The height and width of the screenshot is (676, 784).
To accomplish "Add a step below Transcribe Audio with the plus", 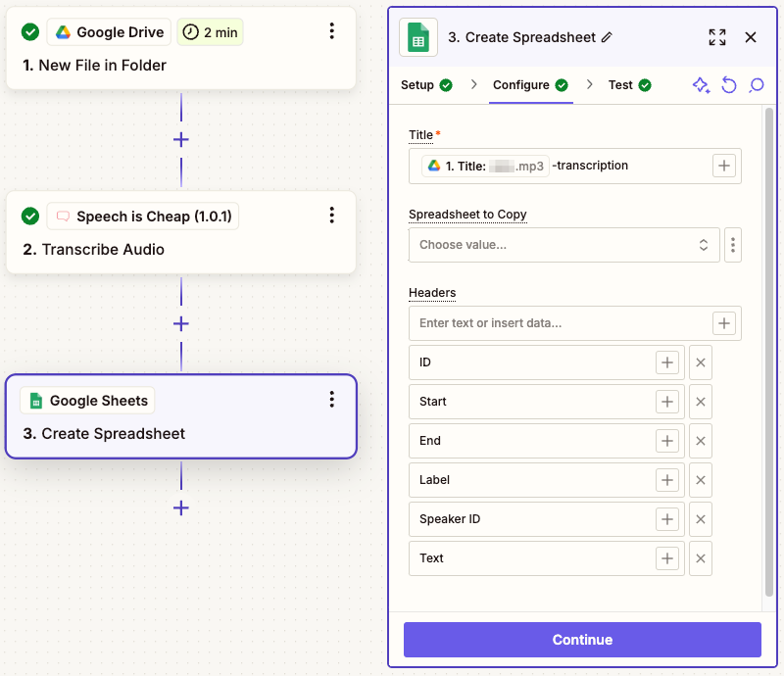I will pos(180,323).
